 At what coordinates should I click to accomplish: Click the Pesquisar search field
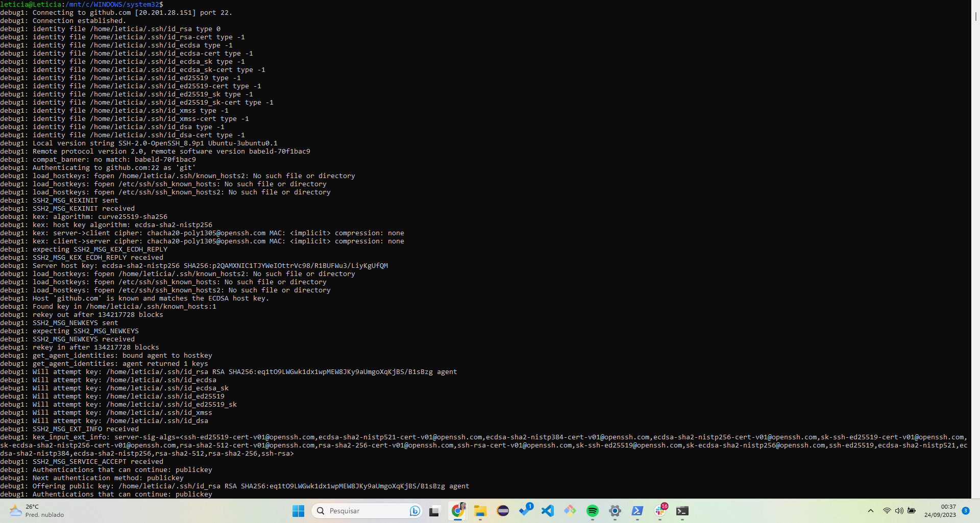[367, 511]
